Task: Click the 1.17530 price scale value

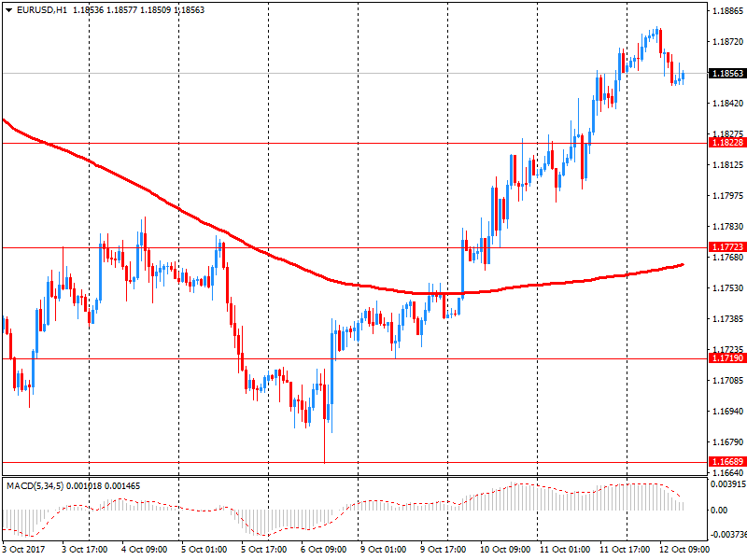Action: (x=727, y=287)
